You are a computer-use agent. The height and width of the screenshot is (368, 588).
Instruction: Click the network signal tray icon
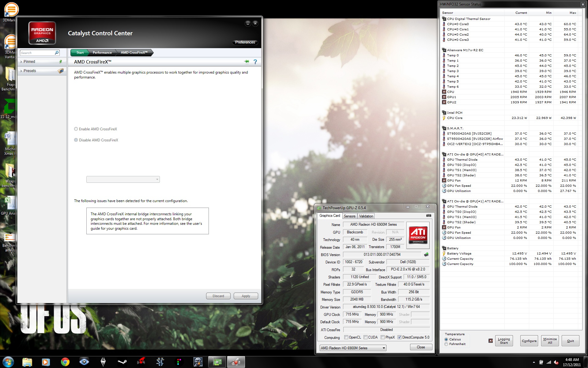pos(548,362)
